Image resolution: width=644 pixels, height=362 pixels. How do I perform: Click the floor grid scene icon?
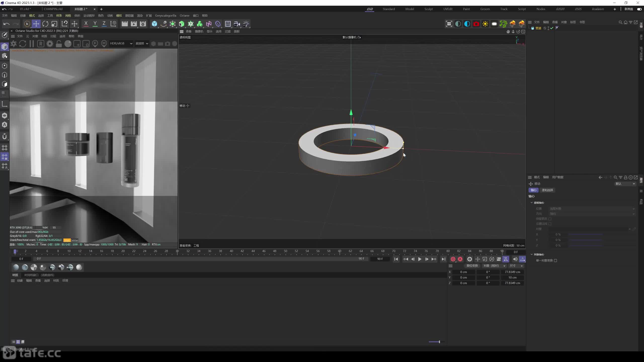point(228,24)
